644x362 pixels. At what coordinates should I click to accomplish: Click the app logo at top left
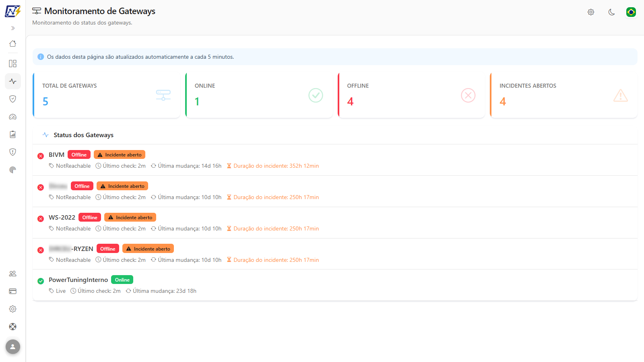tap(13, 11)
